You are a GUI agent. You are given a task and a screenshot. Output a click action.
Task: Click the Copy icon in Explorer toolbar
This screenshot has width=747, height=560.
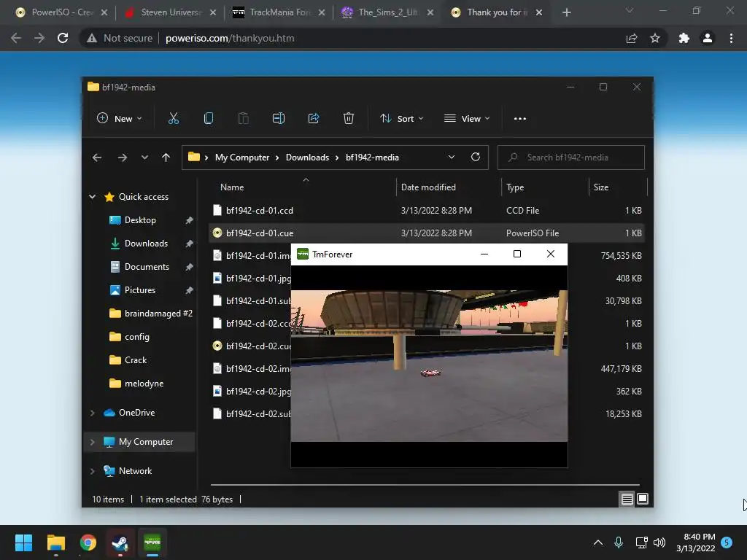[208, 119]
